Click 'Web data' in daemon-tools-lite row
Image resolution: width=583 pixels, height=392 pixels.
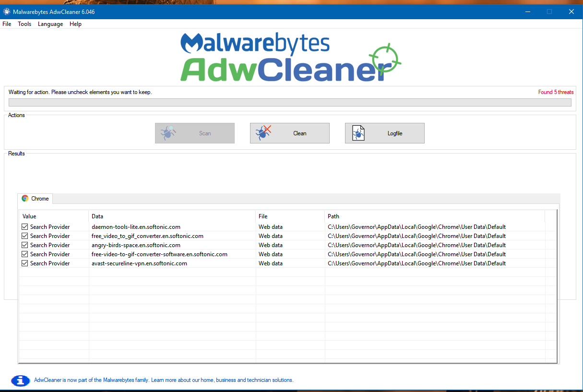coord(271,227)
